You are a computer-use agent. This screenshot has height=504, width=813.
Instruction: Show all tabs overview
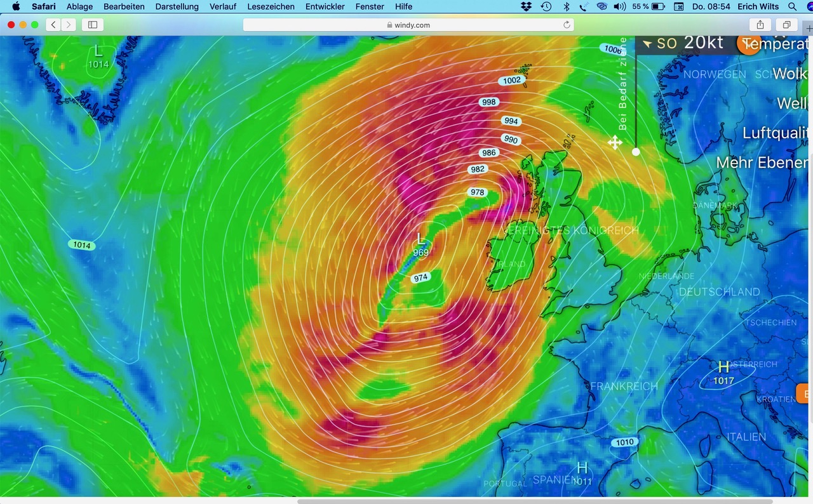coord(786,25)
